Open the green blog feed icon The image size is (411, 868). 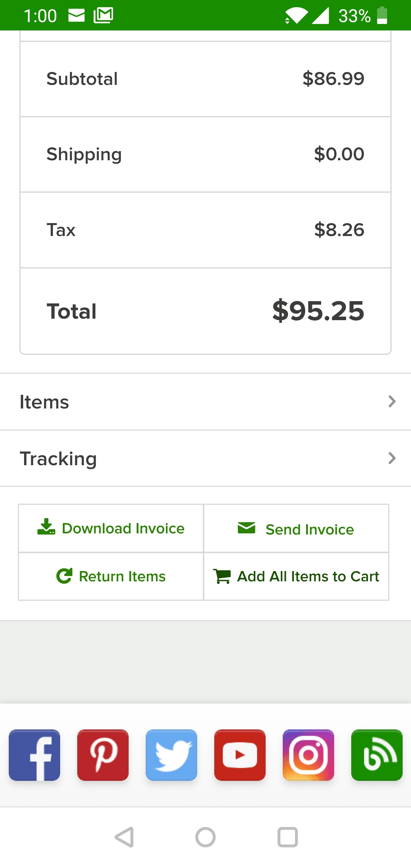[x=377, y=755]
